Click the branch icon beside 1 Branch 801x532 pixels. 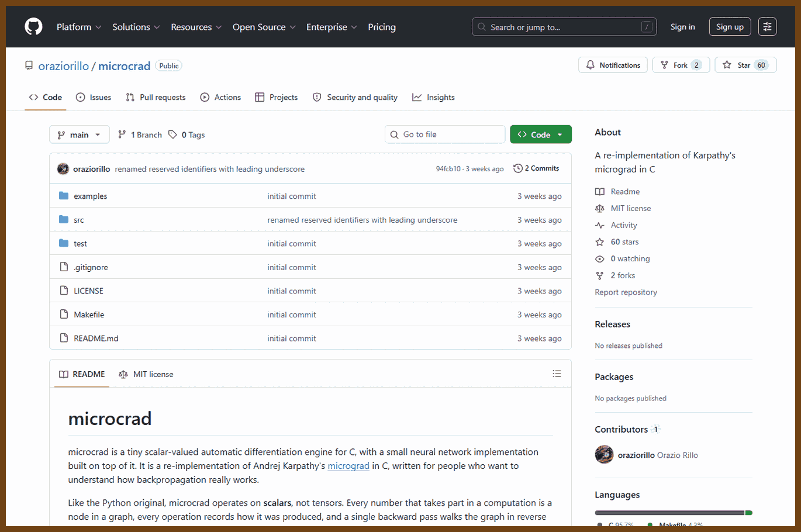click(x=122, y=134)
